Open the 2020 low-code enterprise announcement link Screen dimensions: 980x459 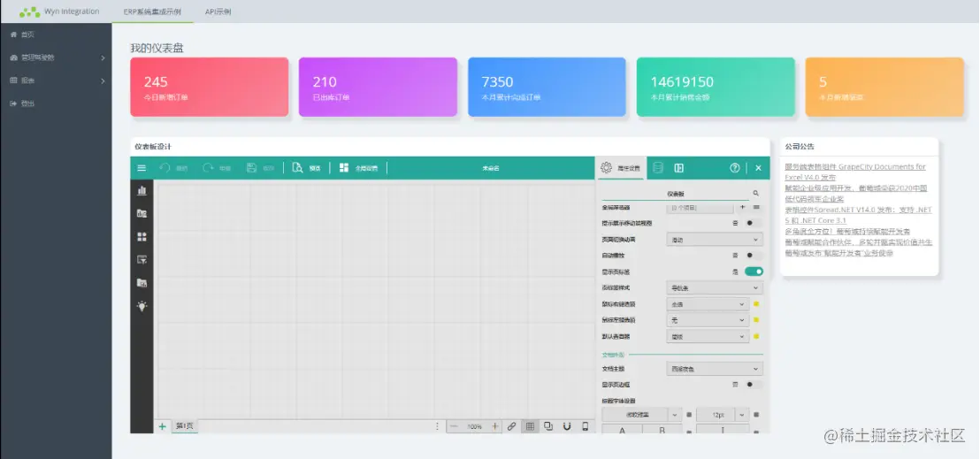tap(855, 193)
